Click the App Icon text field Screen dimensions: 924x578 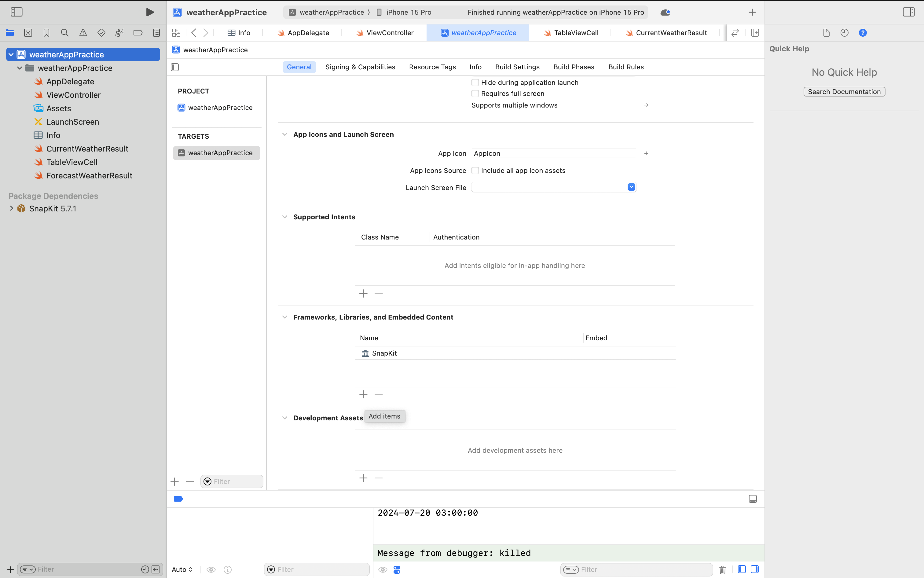554,153
